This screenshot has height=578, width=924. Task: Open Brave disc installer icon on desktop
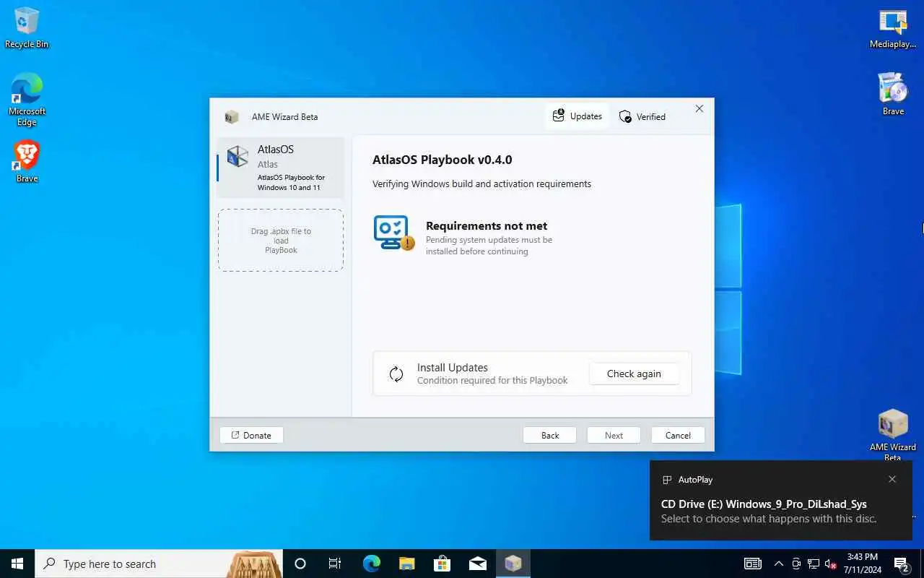coord(893,94)
